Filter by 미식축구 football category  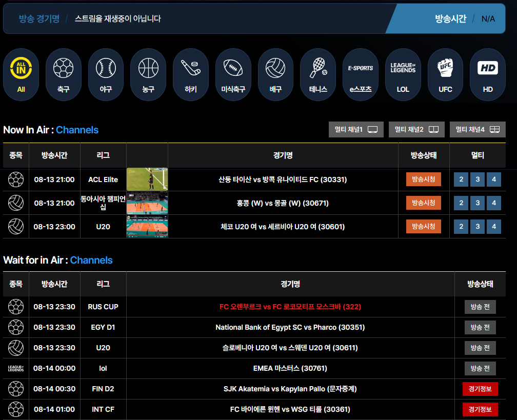(233, 74)
